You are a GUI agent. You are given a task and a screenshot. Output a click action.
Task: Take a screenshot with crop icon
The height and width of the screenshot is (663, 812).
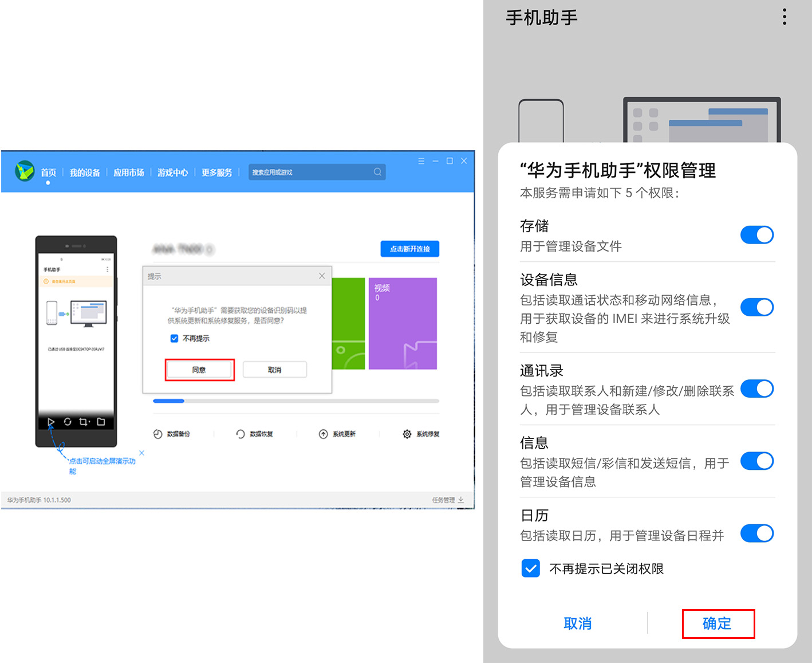pyautogui.click(x=84, y=422)
